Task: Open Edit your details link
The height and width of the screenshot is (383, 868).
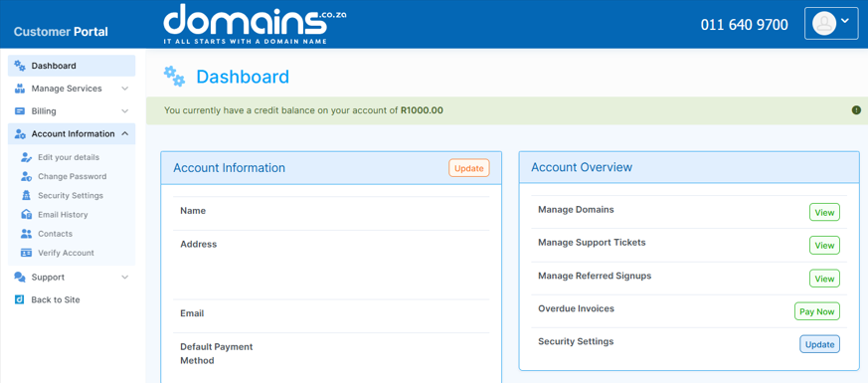Action: (x=69, y=157)
